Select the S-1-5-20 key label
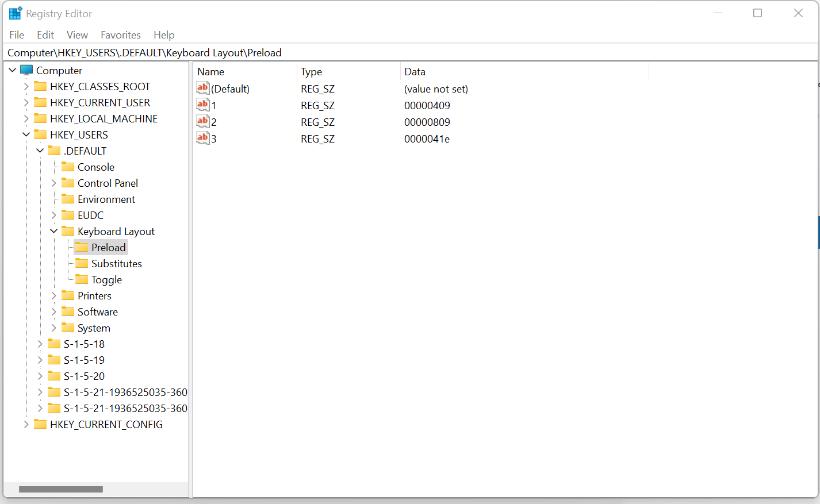This screenshot has height=504, width=820. [85, 376]
